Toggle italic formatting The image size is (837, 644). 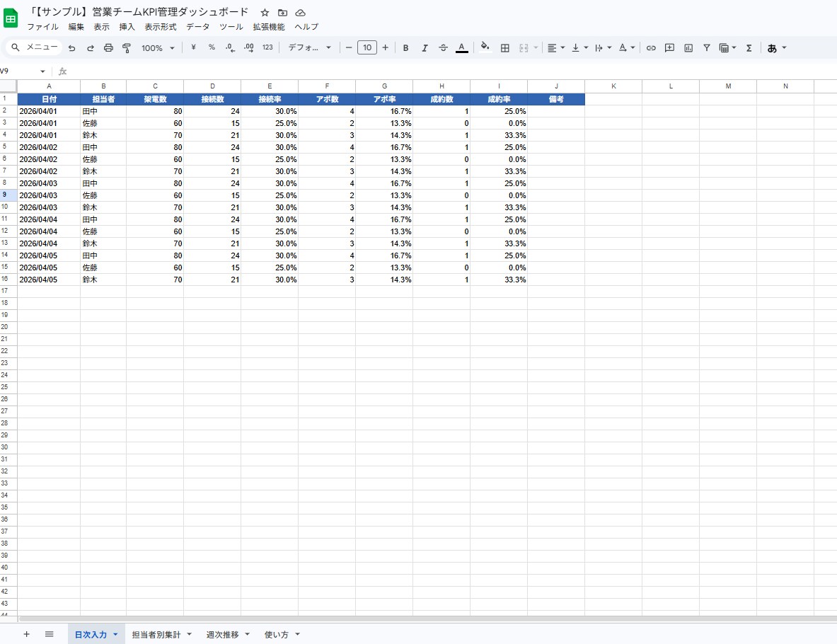(x=425, y=48)
